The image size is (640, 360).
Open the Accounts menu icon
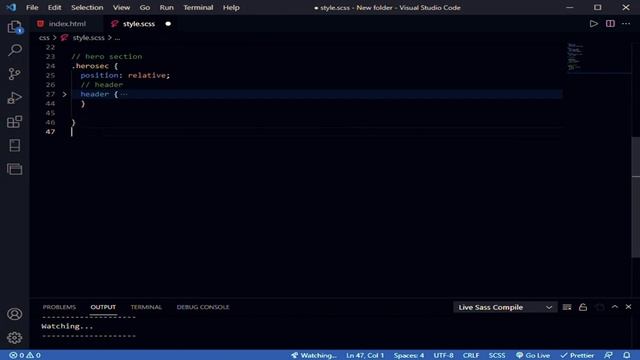[x=15, y=314]
